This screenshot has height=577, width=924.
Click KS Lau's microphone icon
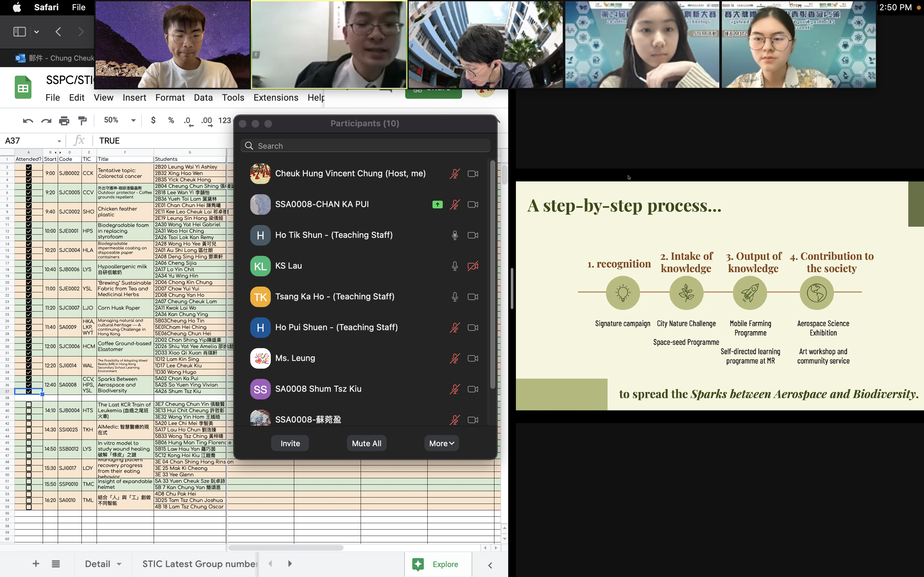tap(454, 266)
